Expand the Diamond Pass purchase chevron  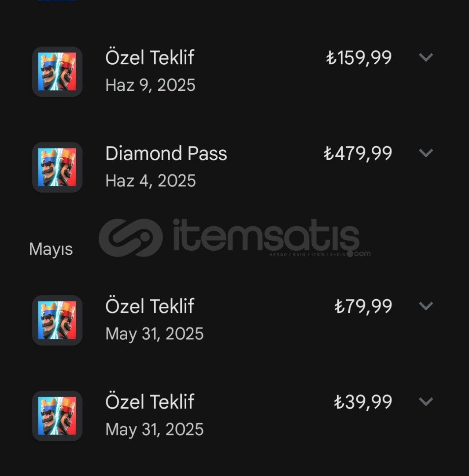coord(426,152)
